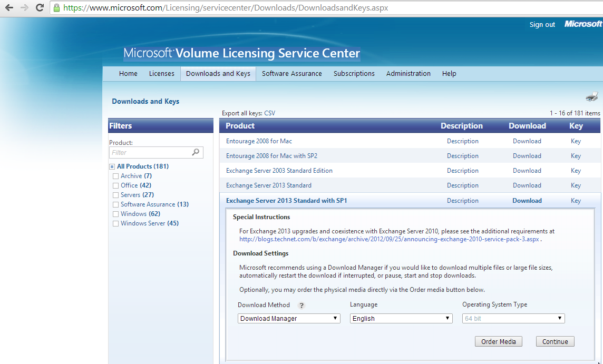Export all keys via CSV link
The image size is (603, 364).
click(269, 113)
